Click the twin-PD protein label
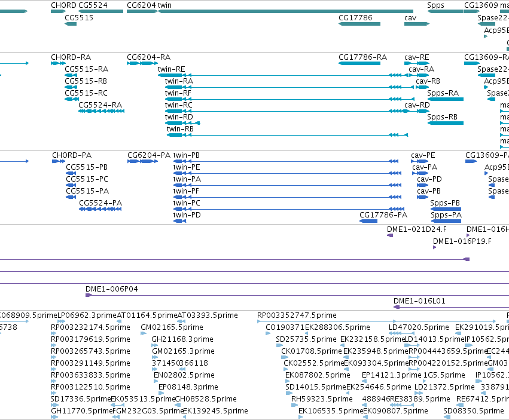 pos(187,215)
